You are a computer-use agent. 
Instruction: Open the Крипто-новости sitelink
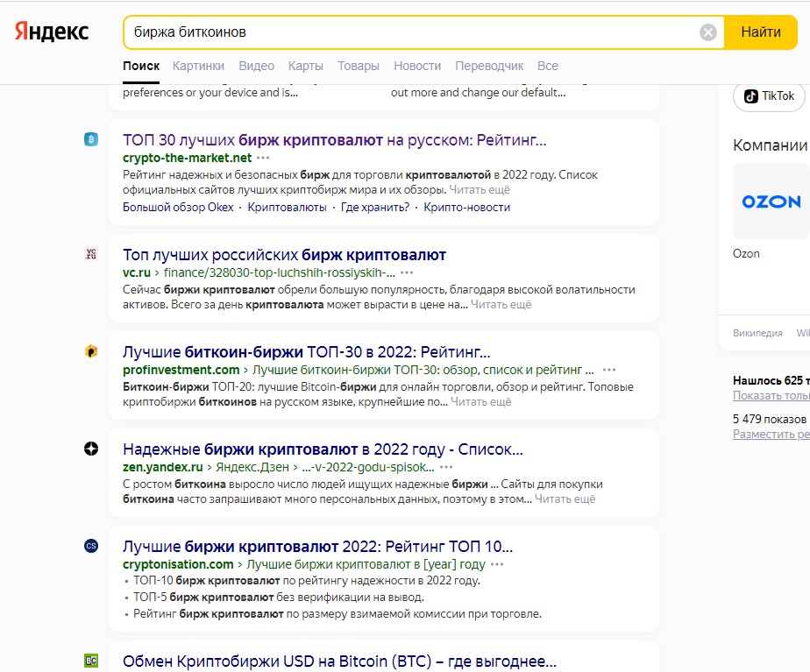point(467,208)
